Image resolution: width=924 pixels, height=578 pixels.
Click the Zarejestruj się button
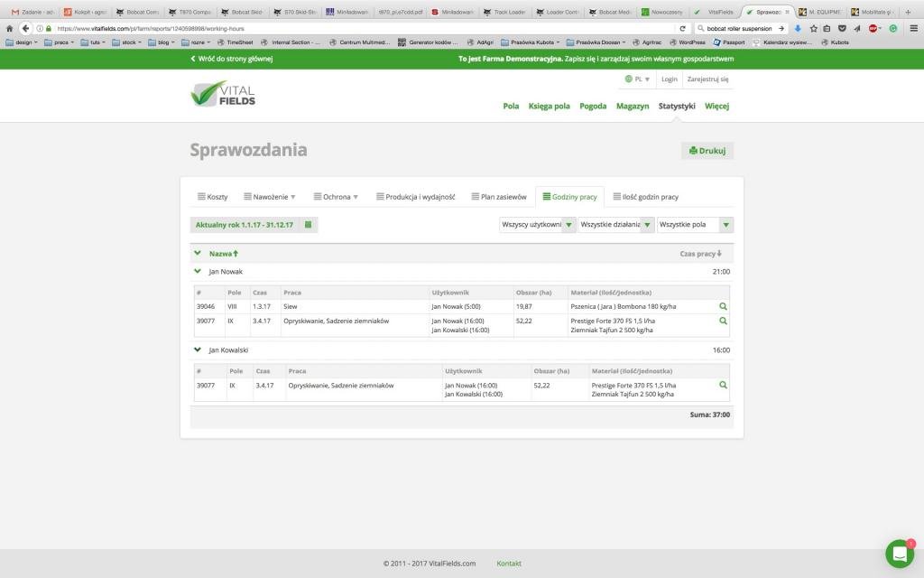(x=707, y=79)
